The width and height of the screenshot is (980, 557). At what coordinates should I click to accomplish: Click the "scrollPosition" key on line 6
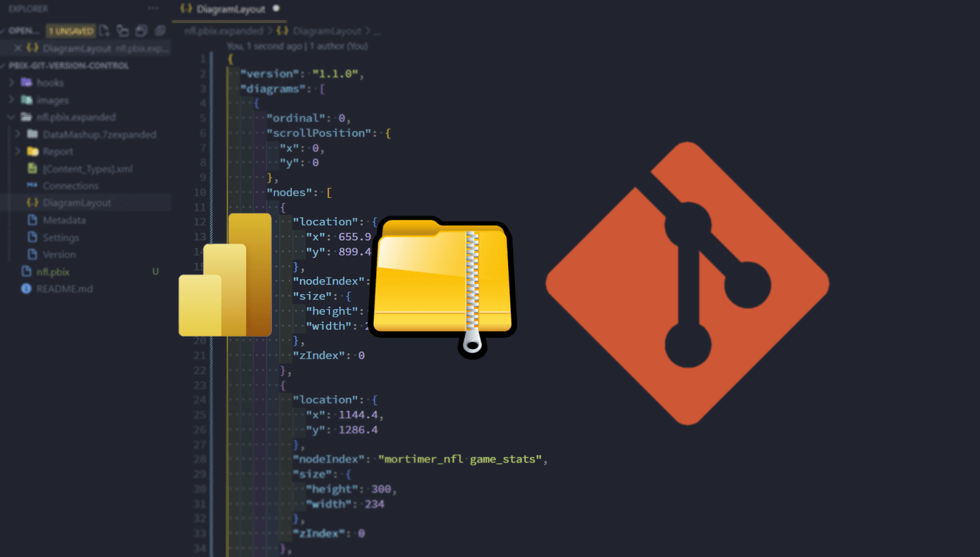coord(319,133)
